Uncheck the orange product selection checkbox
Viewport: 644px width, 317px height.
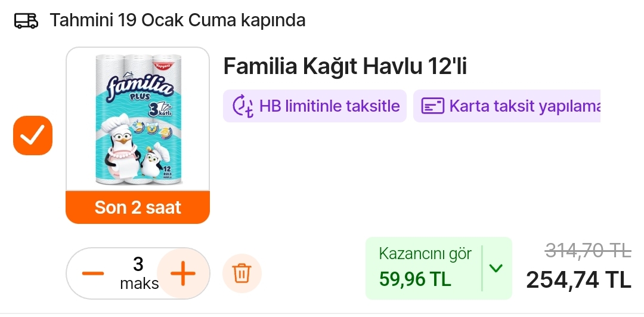pyautogui.click(x=33, y=136)
